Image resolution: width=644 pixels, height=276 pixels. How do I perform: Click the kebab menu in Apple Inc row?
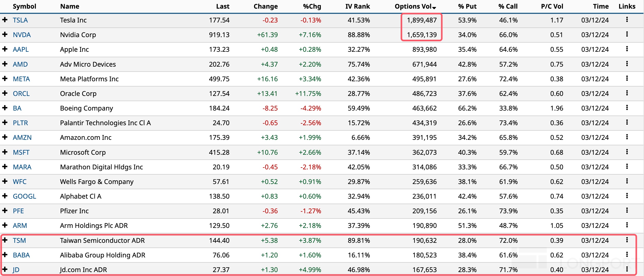pyautogui.click(x=627, y=49)
